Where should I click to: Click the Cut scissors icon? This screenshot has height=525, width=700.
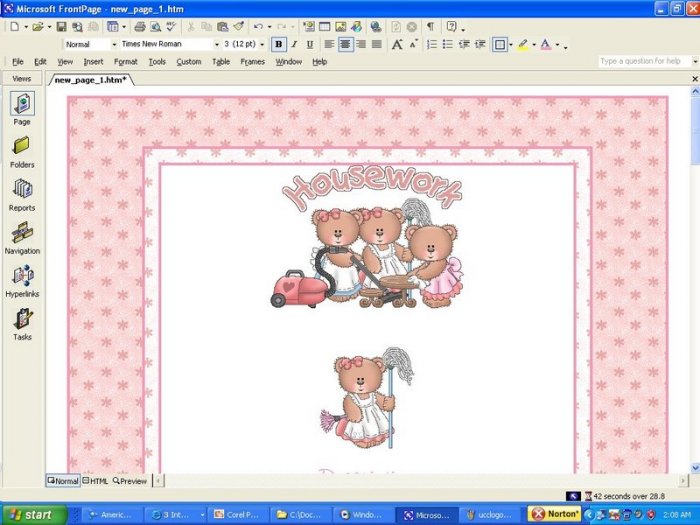(x=191, y=27)
